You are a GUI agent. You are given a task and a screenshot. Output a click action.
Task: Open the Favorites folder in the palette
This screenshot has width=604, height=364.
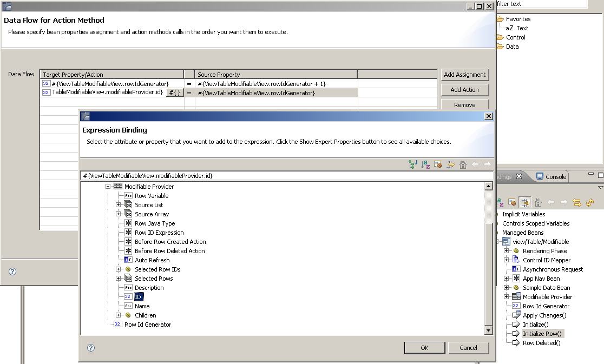[x=518, y=19]
